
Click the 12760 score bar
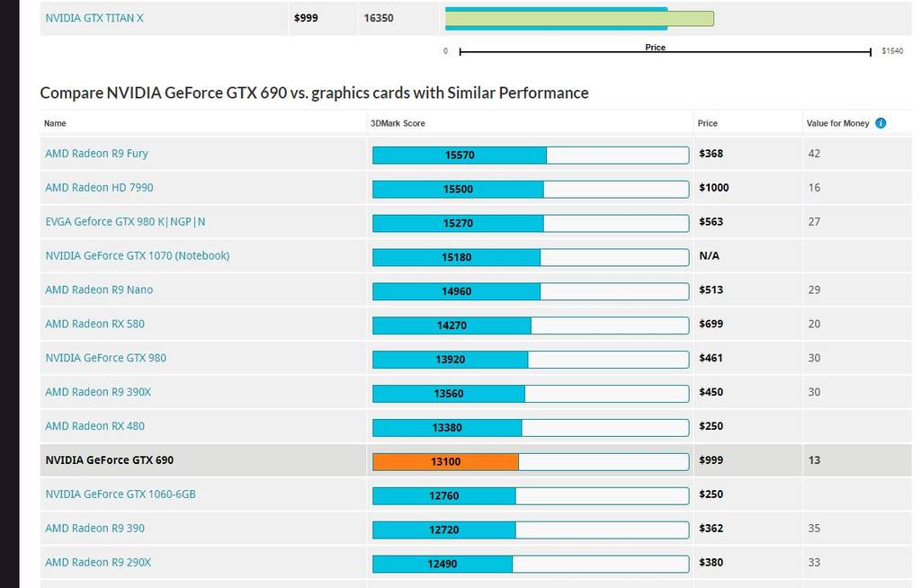click(x=531, y=495)
